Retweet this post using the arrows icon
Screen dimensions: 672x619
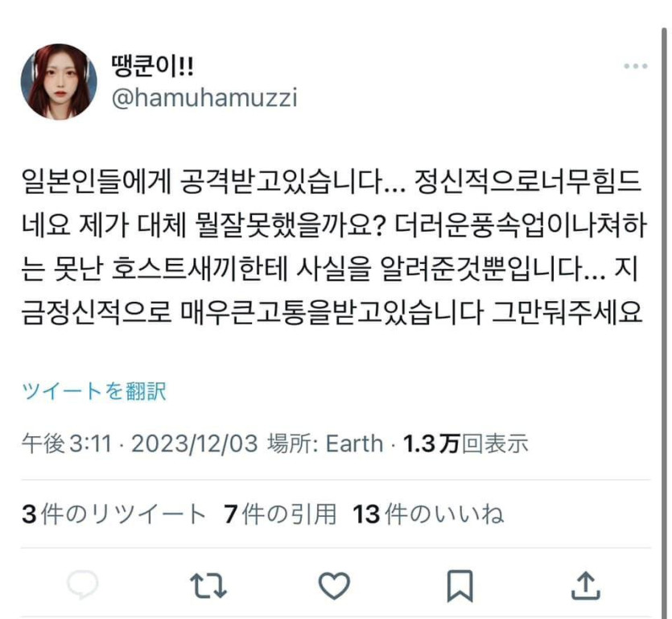tap(208, 585)
